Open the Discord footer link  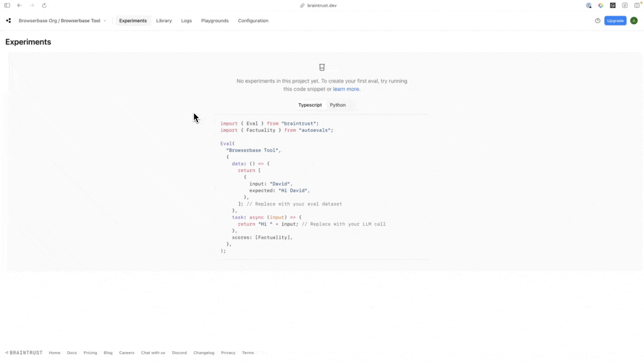pos(179,353)
